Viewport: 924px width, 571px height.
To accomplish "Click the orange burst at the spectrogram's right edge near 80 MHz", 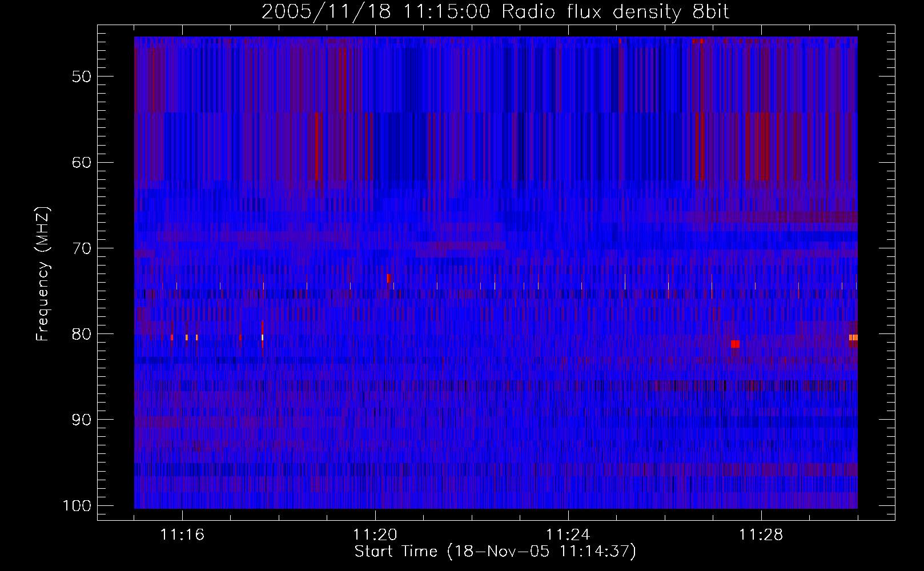I will 853,337.
